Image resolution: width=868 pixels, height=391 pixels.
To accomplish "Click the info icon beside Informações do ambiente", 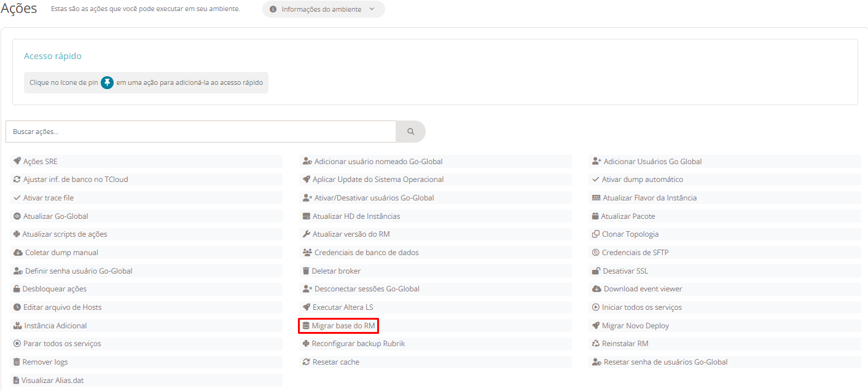I will [x=273, y=9].
